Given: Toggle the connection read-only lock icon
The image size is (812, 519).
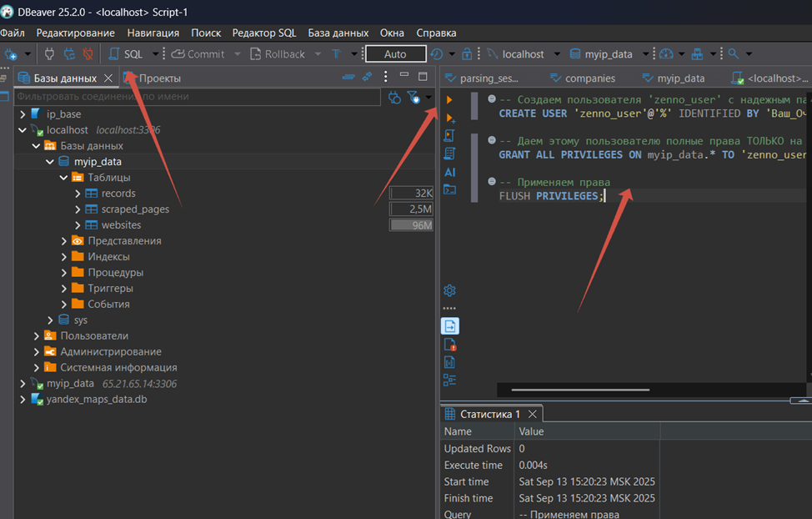Looking at the screenshot, I should 467,54.
